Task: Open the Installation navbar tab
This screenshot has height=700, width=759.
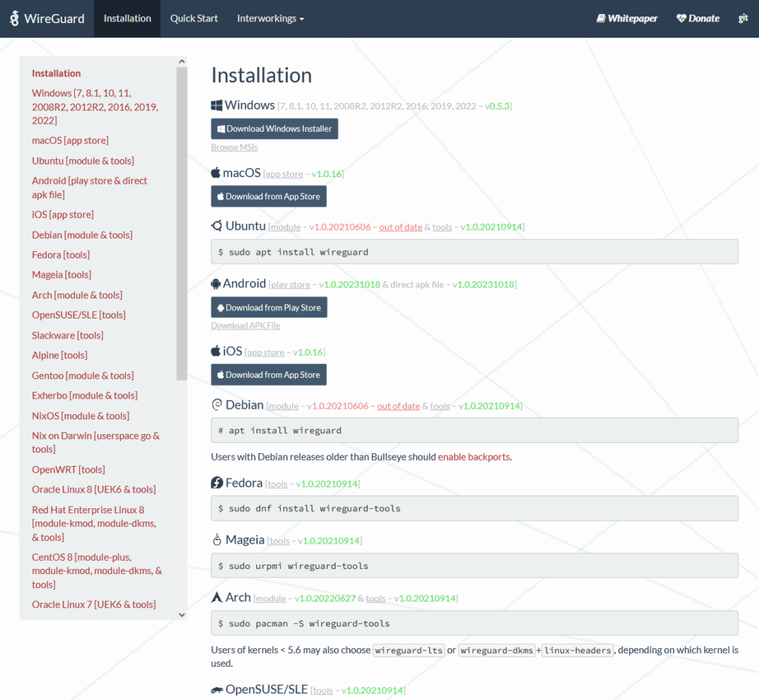Action: pos(127,19)
